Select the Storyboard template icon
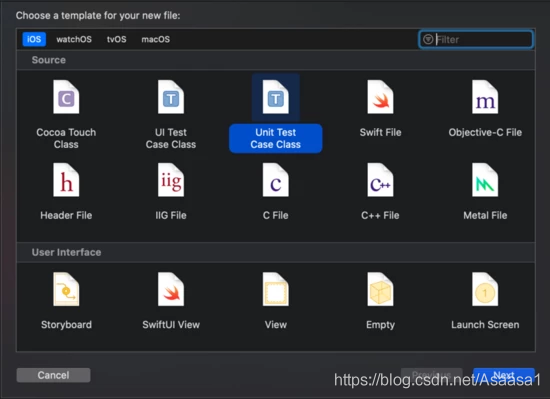This screenshot has height=399, width=550. coord(66,289)
